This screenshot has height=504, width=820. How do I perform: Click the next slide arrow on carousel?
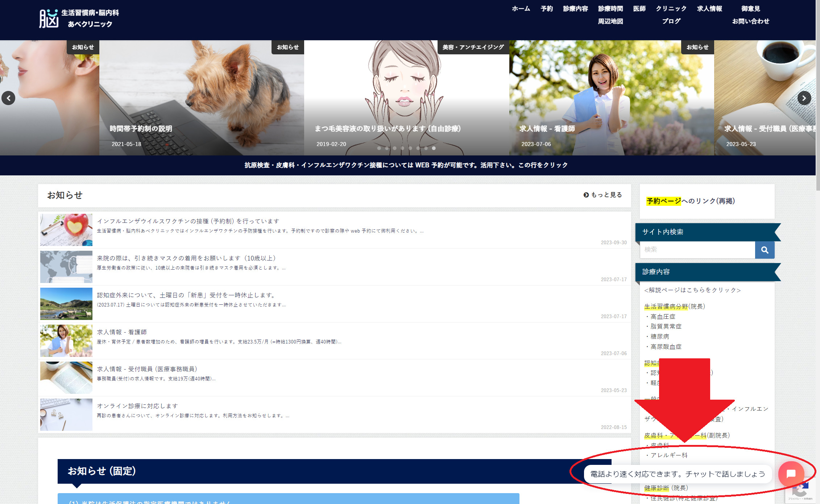click(x=804, y=98)
